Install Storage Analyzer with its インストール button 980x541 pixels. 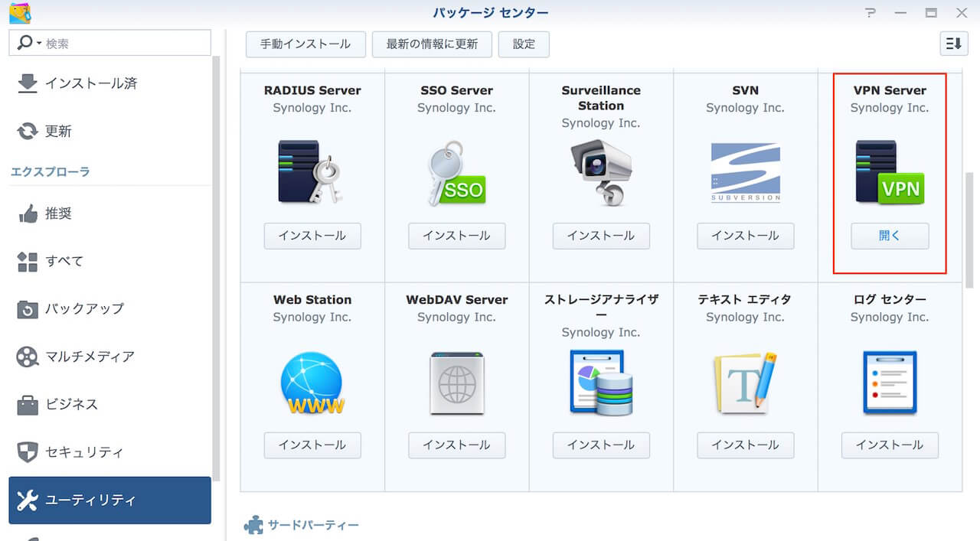click(601, 445)
